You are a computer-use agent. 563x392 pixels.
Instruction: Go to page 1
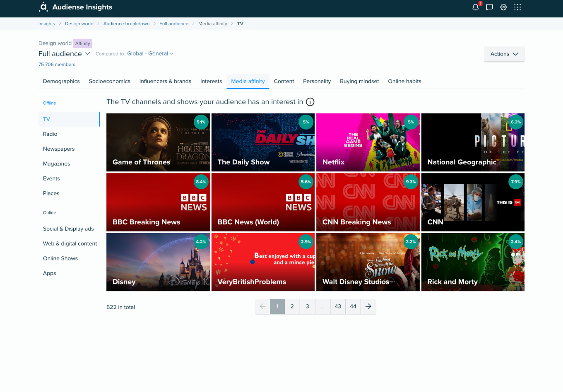coord(277,306)
